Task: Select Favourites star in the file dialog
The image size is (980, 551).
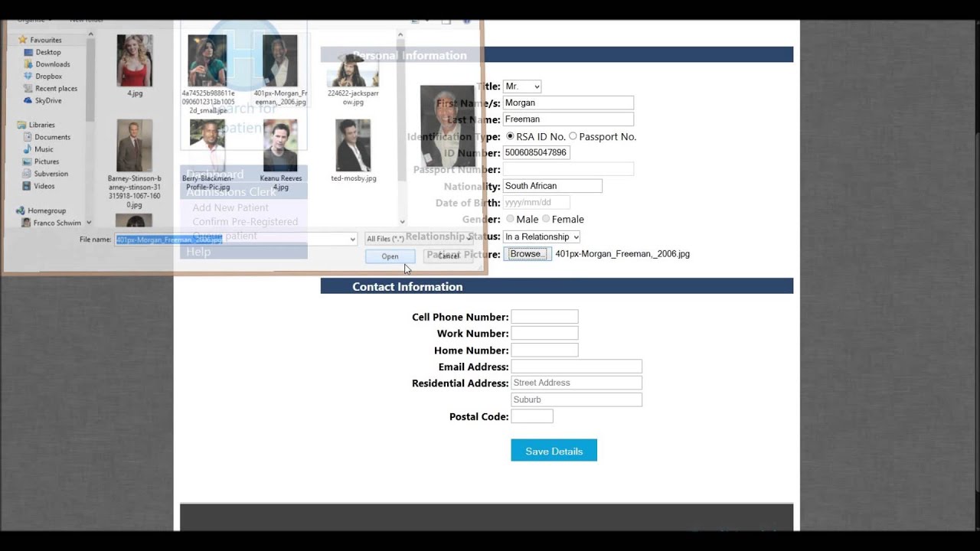Action: (23, 40)
